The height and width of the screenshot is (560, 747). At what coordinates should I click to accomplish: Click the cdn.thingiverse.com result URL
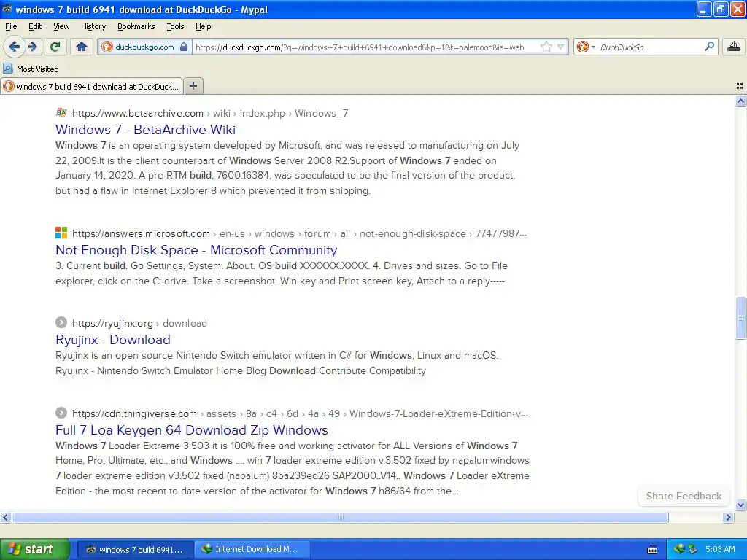(x=300, y=414)
